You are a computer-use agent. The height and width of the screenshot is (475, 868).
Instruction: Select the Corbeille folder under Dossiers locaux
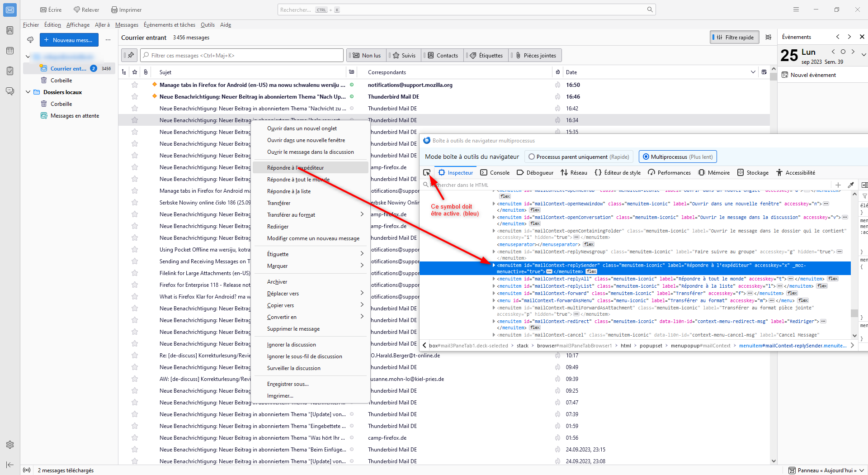tap(61, 104)
